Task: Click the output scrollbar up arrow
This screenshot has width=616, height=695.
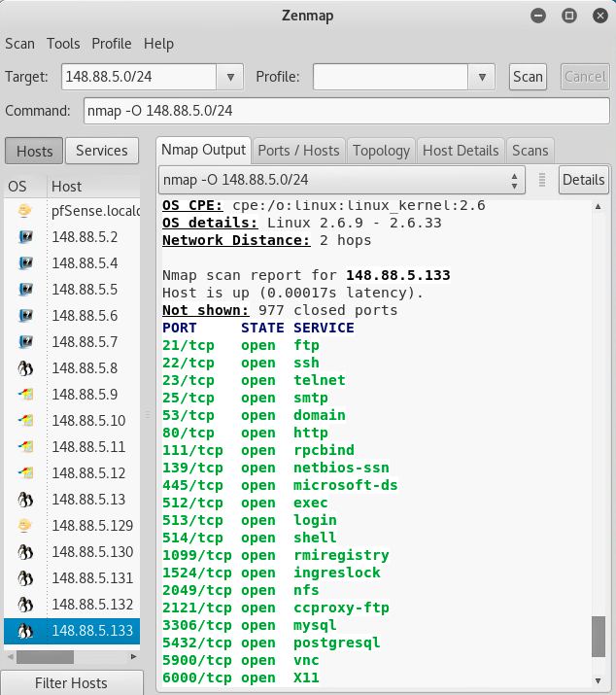Action: coord(599,206)
